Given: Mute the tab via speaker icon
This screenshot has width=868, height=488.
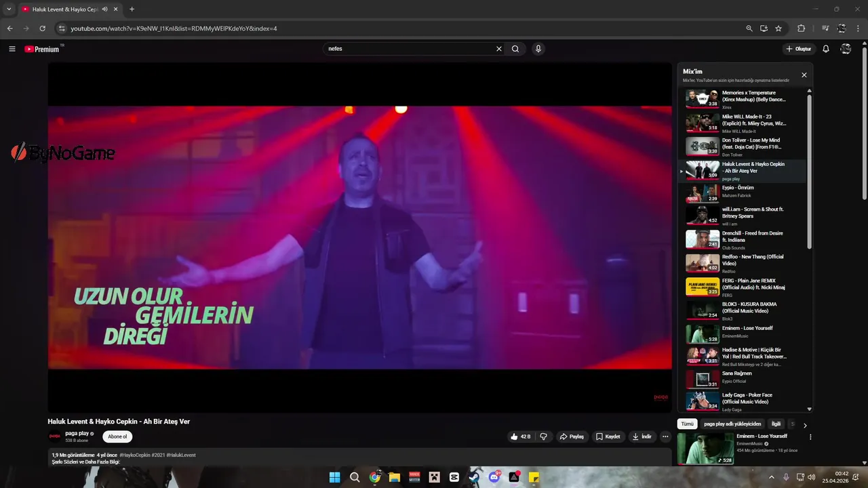Looking at the screenshot, I should tap(104, 9).
